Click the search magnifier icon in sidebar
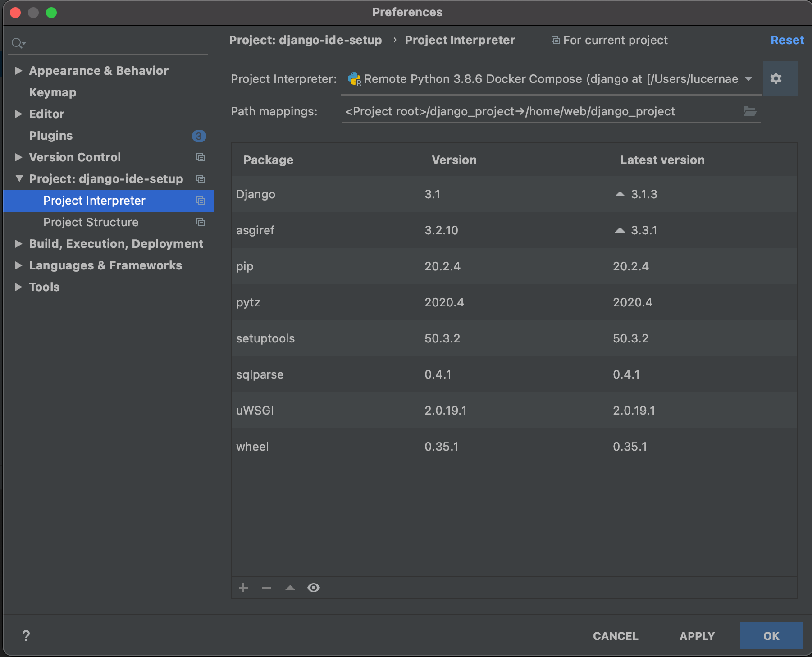This screenshot has height=657, width=812. point(18,43)
